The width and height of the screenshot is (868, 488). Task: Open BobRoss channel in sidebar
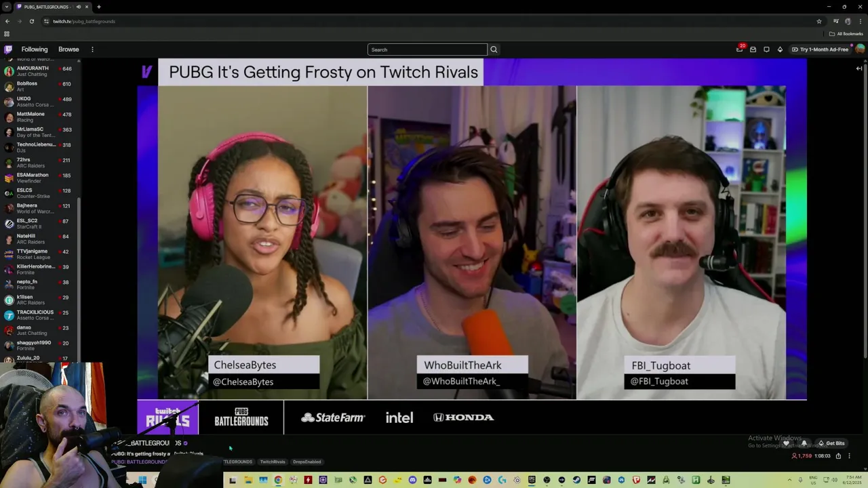point(39,86)
